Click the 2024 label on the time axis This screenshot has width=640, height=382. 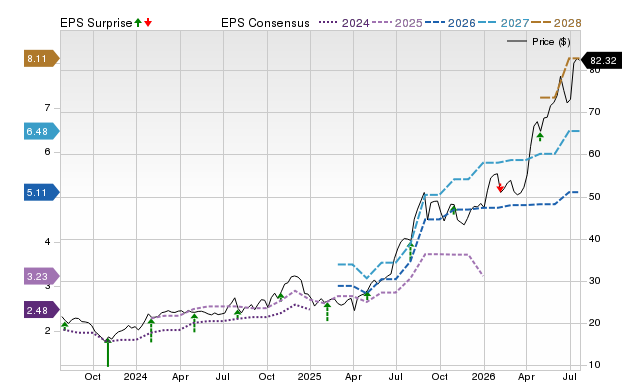tap(136, 376)
